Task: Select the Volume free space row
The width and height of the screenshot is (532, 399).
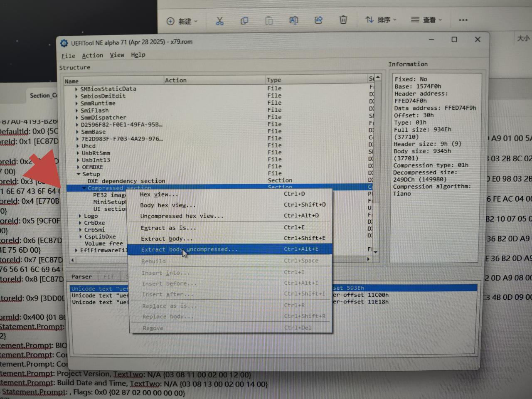Action: point(104,244)
